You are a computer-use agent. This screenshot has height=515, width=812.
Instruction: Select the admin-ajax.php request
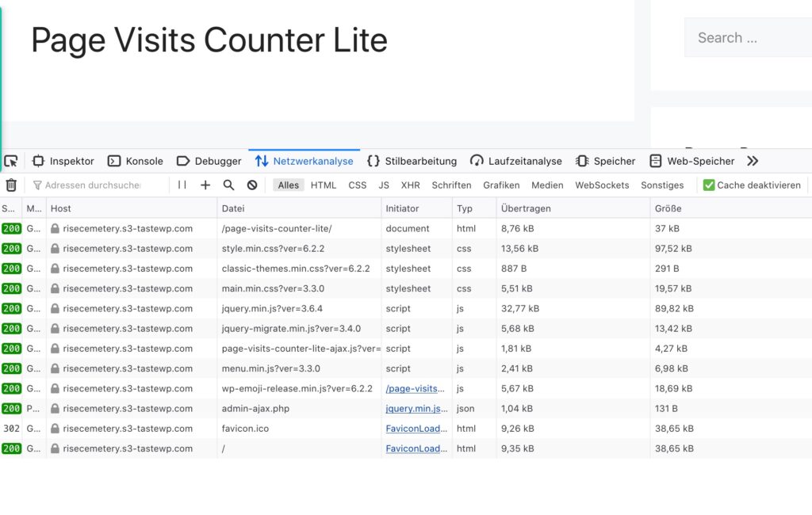click(x=406, y=408)
